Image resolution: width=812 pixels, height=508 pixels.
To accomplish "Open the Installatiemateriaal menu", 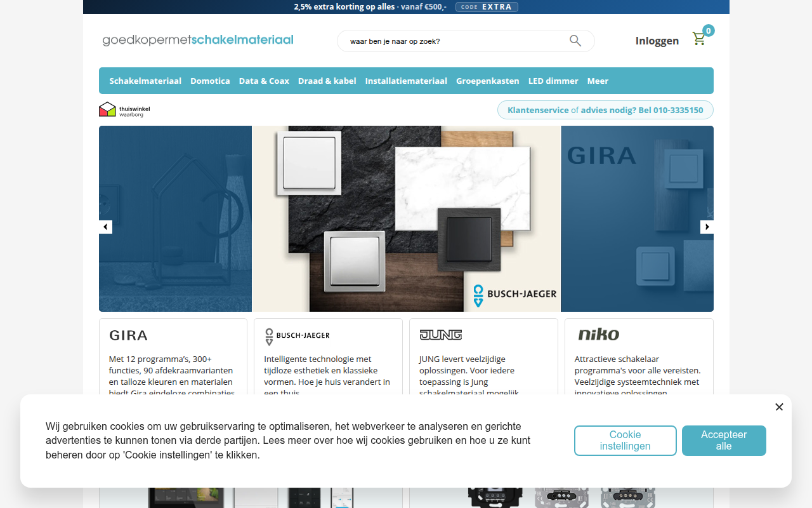I will click(x=406, y=81).
